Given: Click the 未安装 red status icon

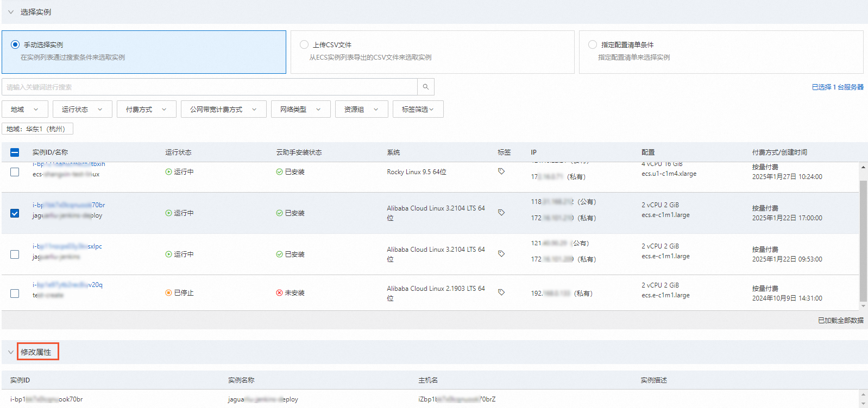Looking at the screenshot, I should tap(279, 293).
